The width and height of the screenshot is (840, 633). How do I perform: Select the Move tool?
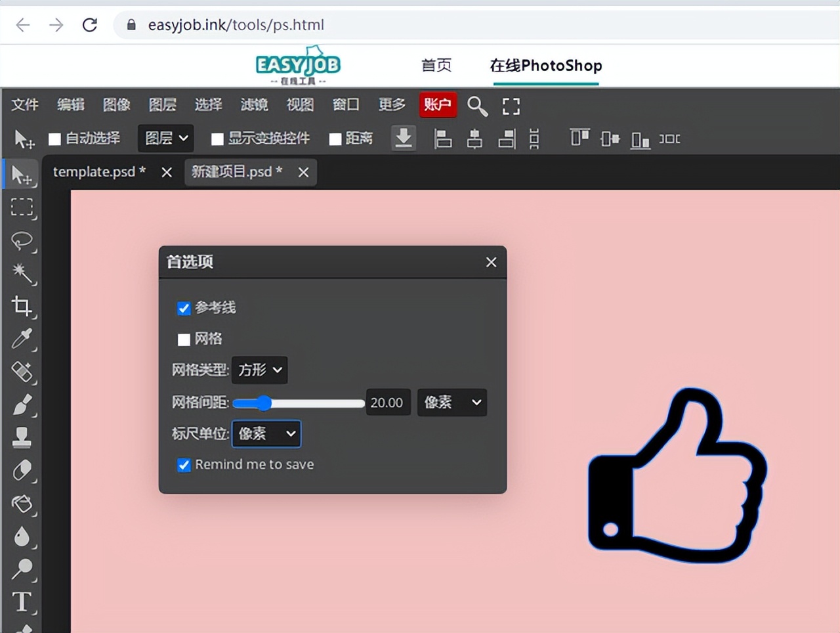23,174
